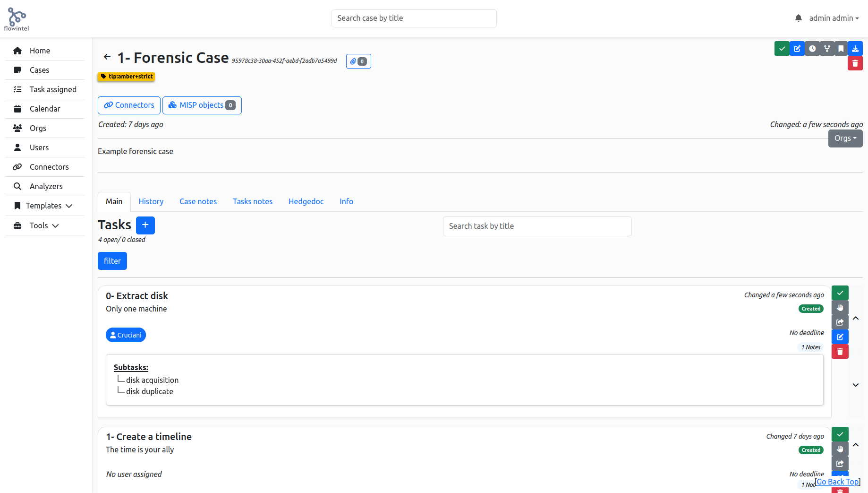The width and height of the screenshot is (868, 493).
Task: Go back with the arrow beside the case title
Action: 107,57
